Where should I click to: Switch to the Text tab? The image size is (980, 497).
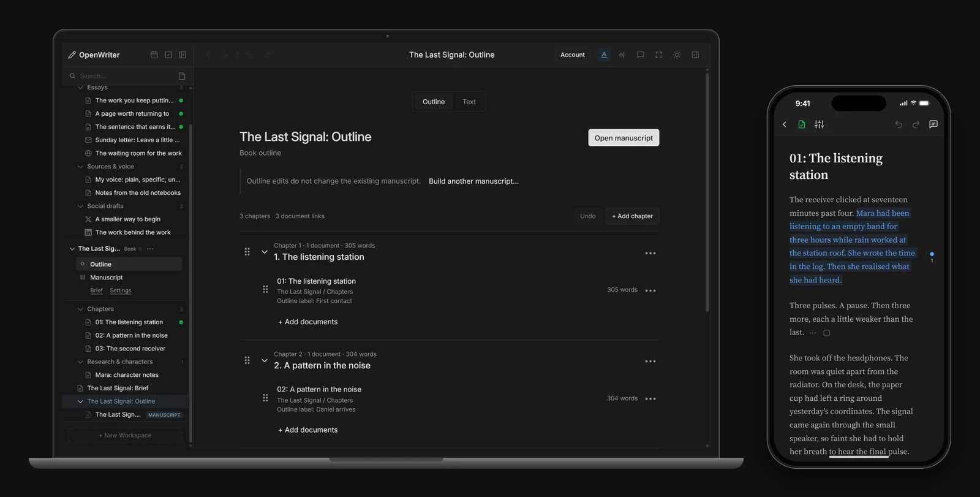coord(469,102)
